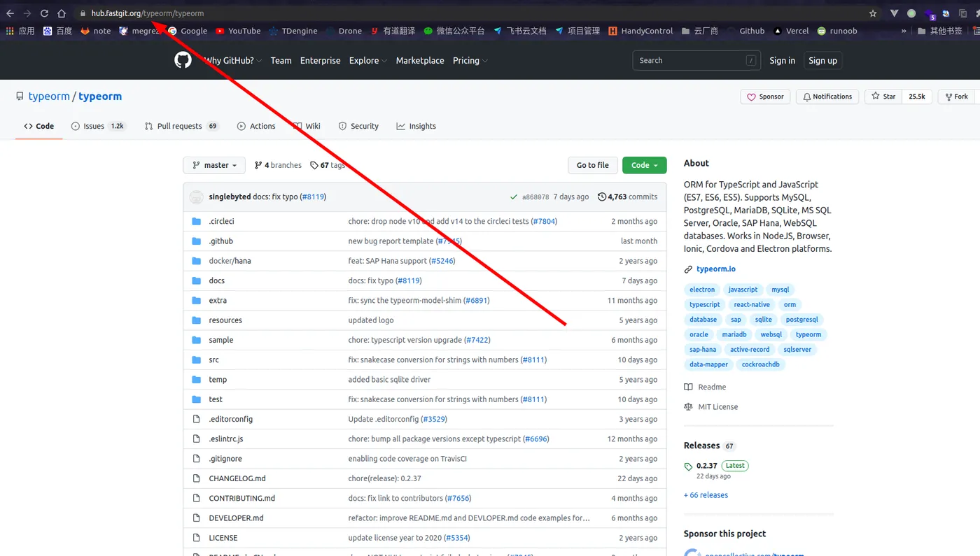Open Enterprise in the top navigation
Screen dimensions: 980x556
click(x=320, y=61)
